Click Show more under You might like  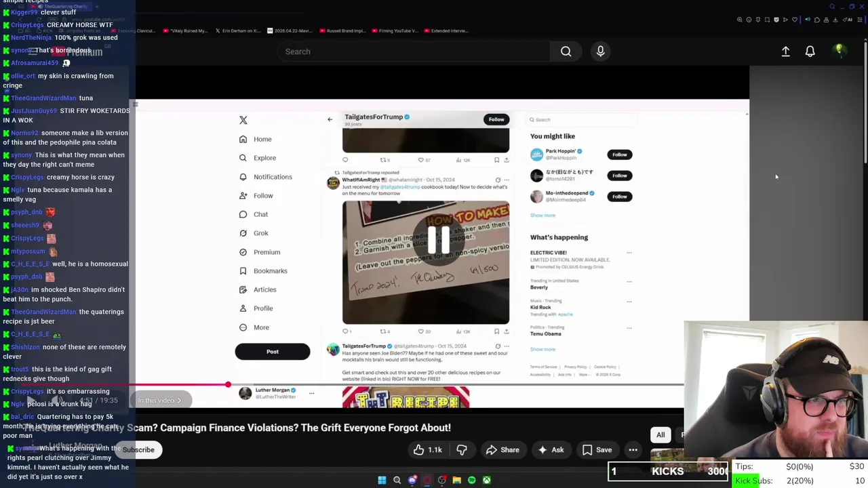coord(542,216)
